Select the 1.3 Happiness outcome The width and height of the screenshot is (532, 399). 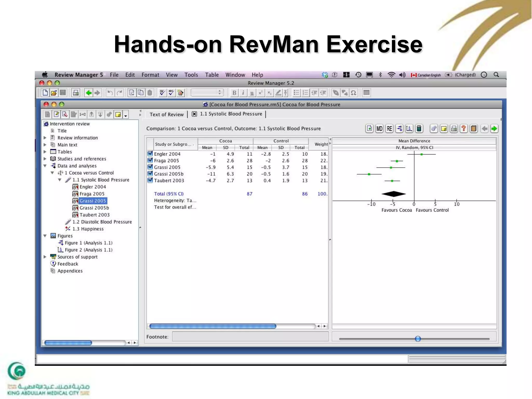click(x=88, y=229)
